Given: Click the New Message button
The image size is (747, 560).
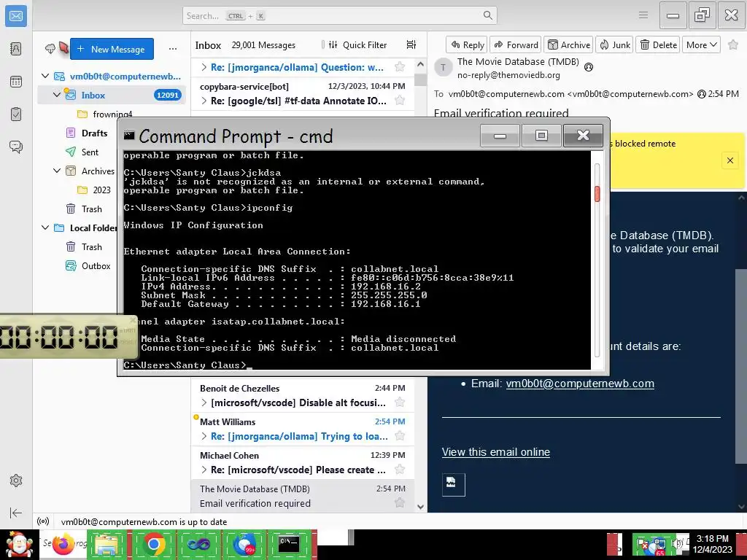Looking at the screenshot, I should pyautogui.click(x=112, y=49).
